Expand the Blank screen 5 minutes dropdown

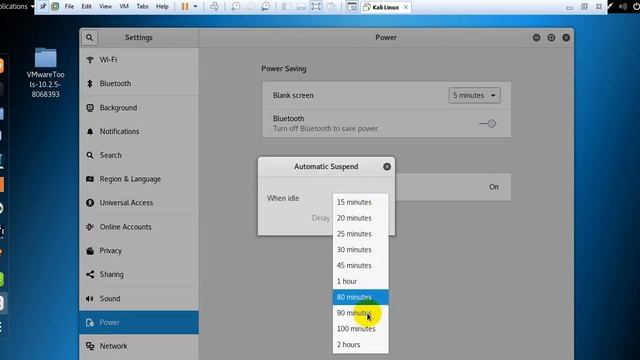coord(474,96)
